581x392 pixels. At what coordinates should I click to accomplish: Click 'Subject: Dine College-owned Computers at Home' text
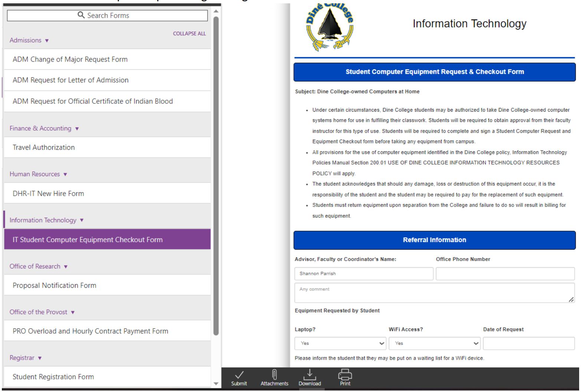[357, 92]
